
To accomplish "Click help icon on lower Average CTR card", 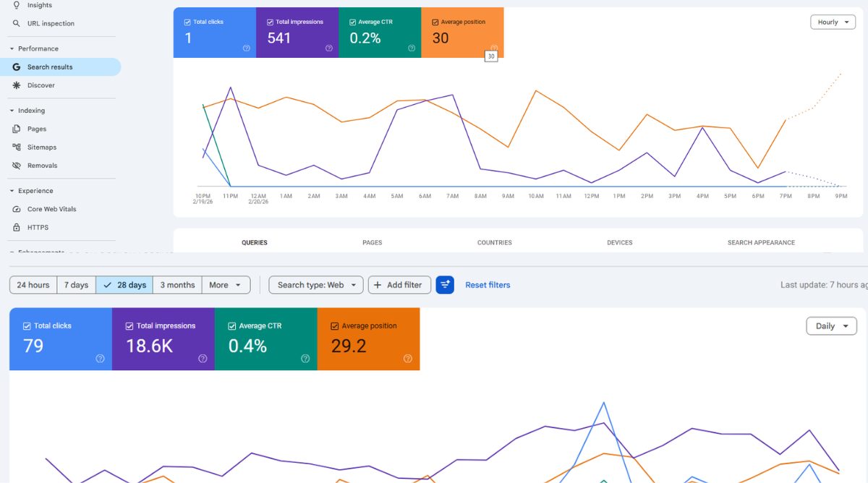I will tap(305, 359).
